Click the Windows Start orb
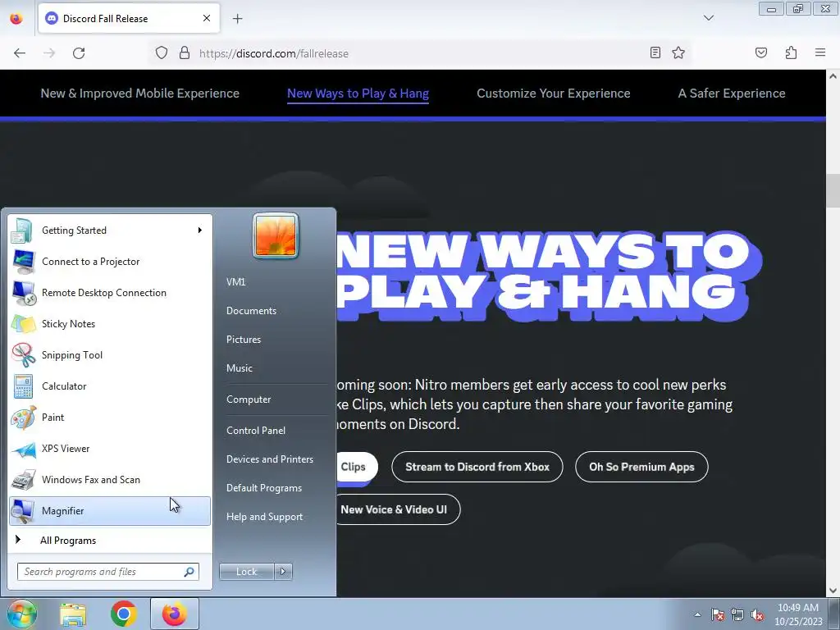840x630 pixels. [21, 614]
